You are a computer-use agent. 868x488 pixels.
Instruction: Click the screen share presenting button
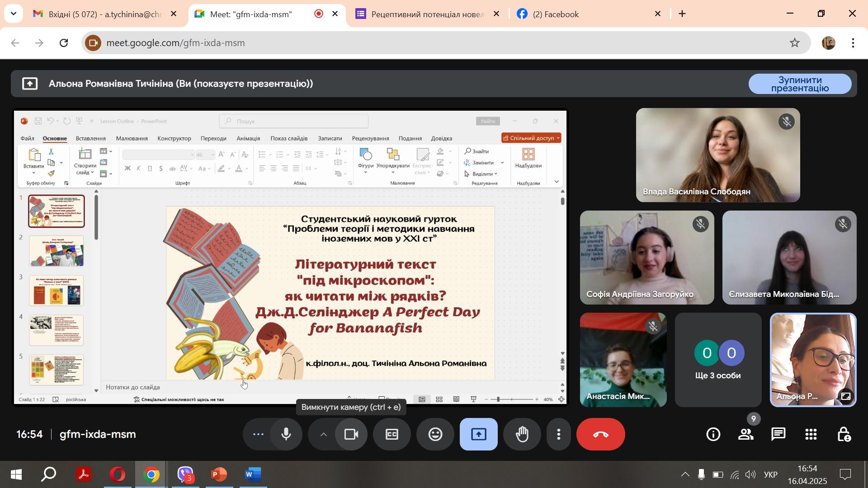478,434
